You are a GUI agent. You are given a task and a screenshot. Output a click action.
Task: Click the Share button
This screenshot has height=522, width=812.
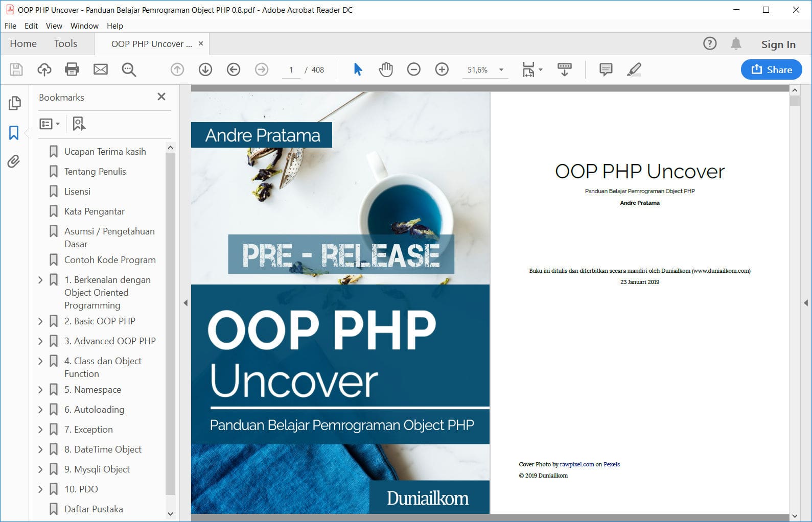[772, 69]
